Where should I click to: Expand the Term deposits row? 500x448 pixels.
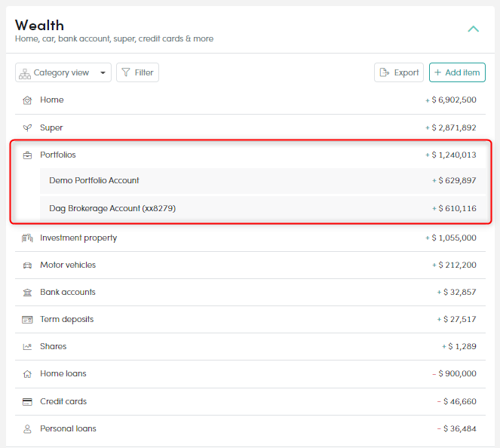(250, 319)
